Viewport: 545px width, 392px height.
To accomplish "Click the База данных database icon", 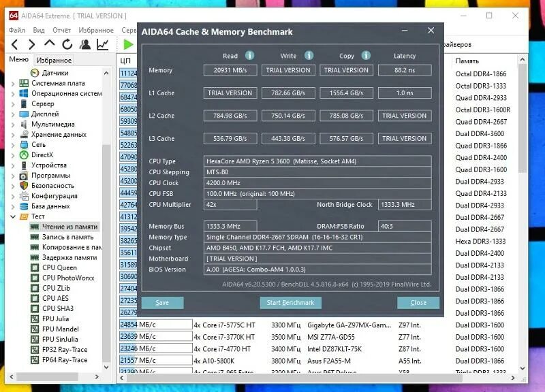I will pyautogui.click(x=24, y=206).
